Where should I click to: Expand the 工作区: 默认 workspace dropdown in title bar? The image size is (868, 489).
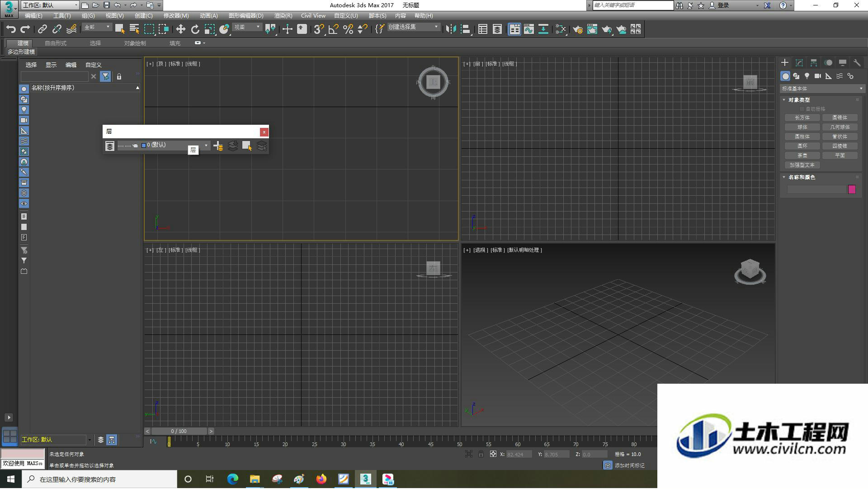(x=50, y=5)
